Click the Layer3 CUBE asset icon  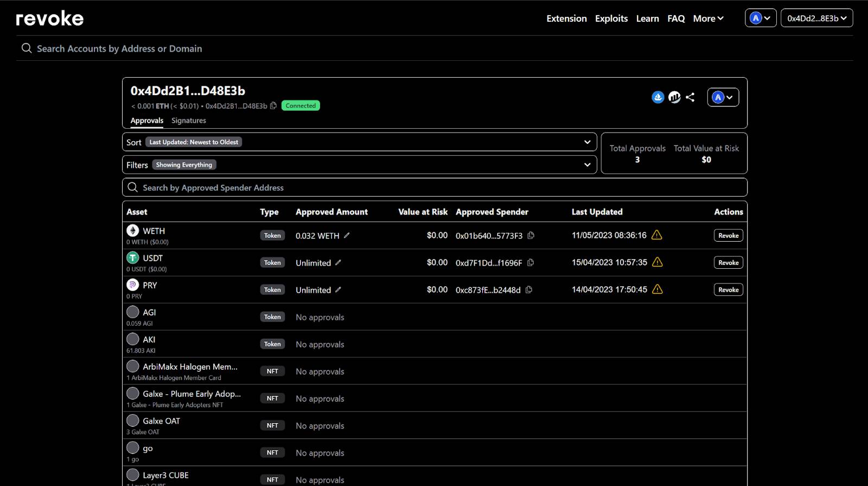(133, 475)
